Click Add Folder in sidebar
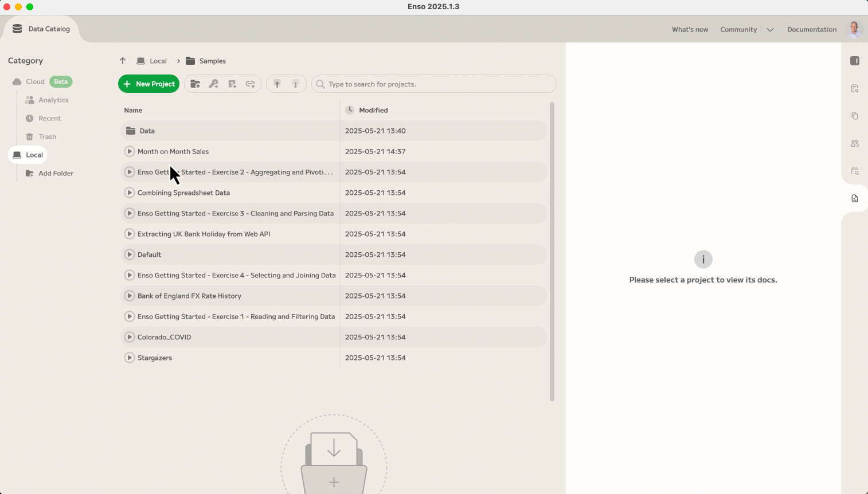 (50, 173)
